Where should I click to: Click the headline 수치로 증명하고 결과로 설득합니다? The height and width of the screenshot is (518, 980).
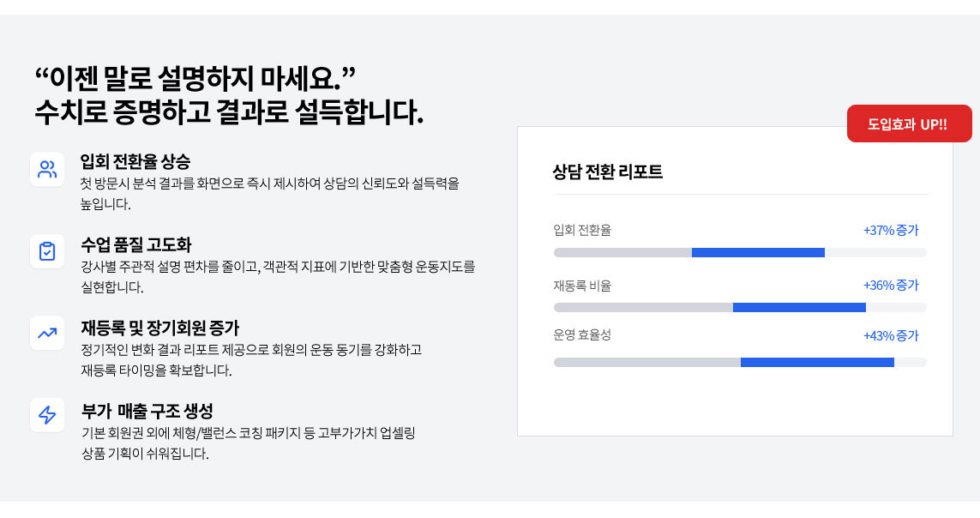[x=229, y=111]
